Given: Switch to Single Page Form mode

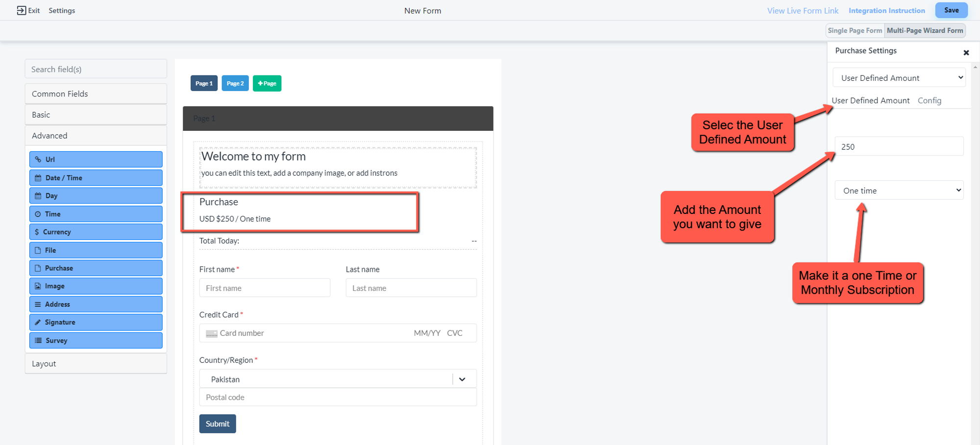Looking at the screenshot, I should point(855,30).
